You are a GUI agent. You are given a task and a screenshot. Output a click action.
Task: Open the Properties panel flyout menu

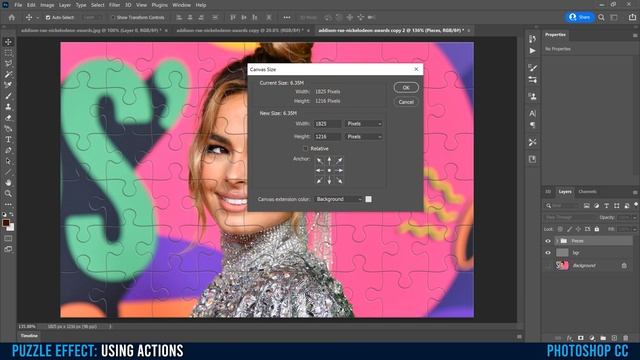[635, 36]
